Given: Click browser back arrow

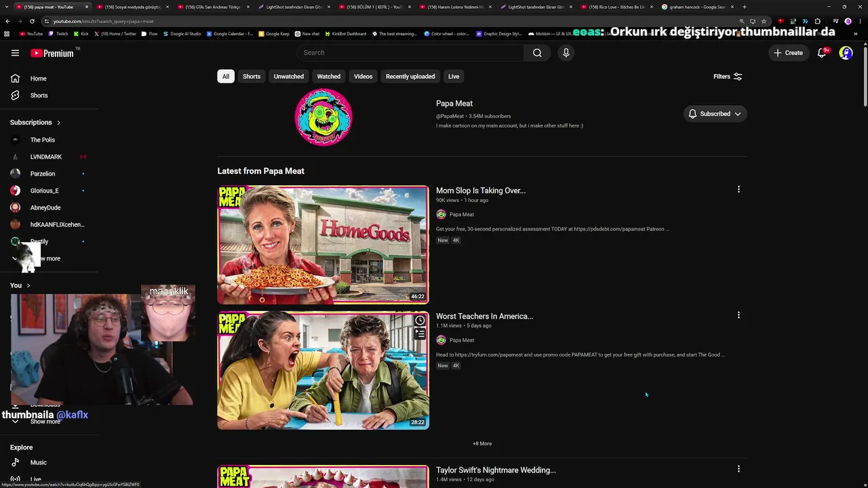Looking at the screenshot, I should pyautogui.click(x=7, y=21).
